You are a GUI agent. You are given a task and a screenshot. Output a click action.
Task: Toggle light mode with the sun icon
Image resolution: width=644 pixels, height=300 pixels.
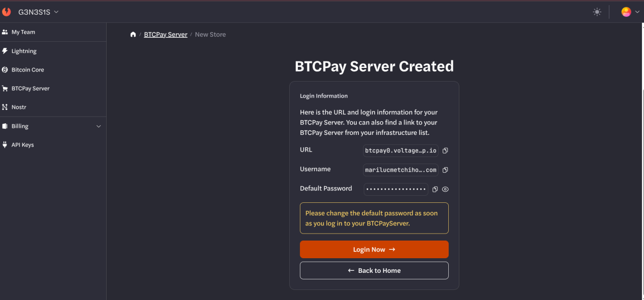(597, 12)
